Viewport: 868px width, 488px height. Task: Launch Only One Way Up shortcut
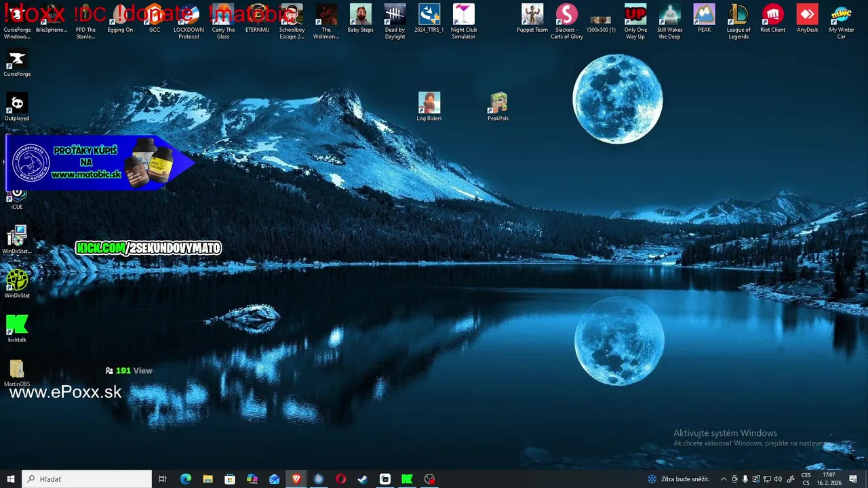tap(635, 22)
